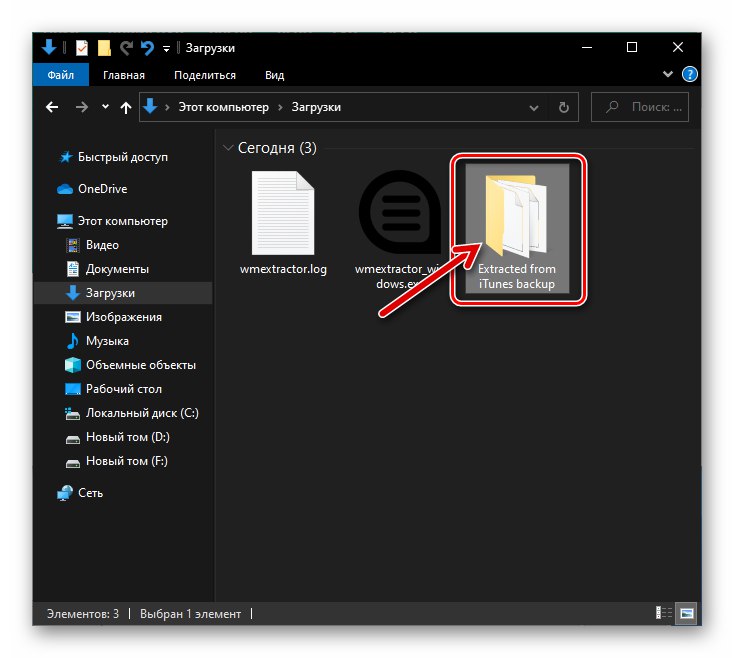
Task: Minimize the Загрузки window
Action: (587, 47)
